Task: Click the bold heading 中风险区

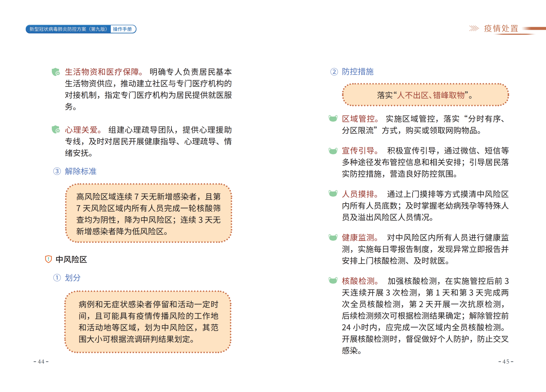Action: [71, 259]
